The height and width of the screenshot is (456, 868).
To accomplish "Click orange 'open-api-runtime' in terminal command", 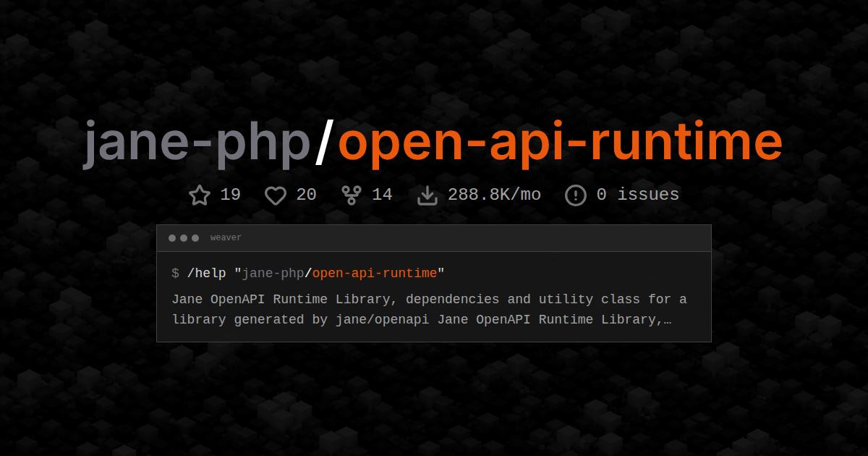I will tap(375, 273).
